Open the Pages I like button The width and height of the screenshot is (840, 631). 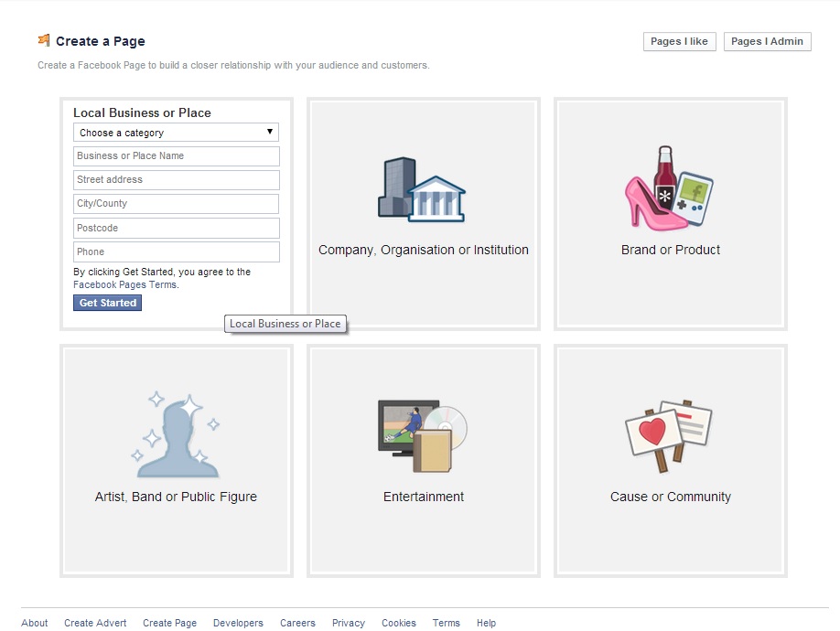[x=679, y=42]
